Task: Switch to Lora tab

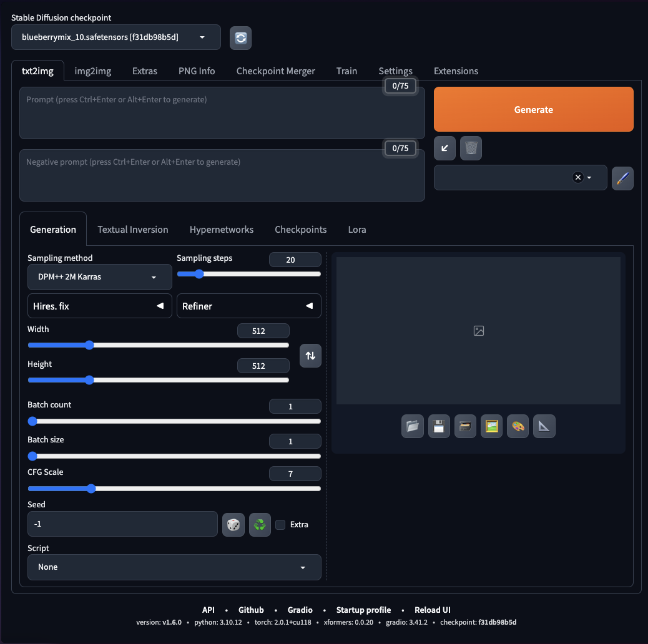Action: point(357,230)
